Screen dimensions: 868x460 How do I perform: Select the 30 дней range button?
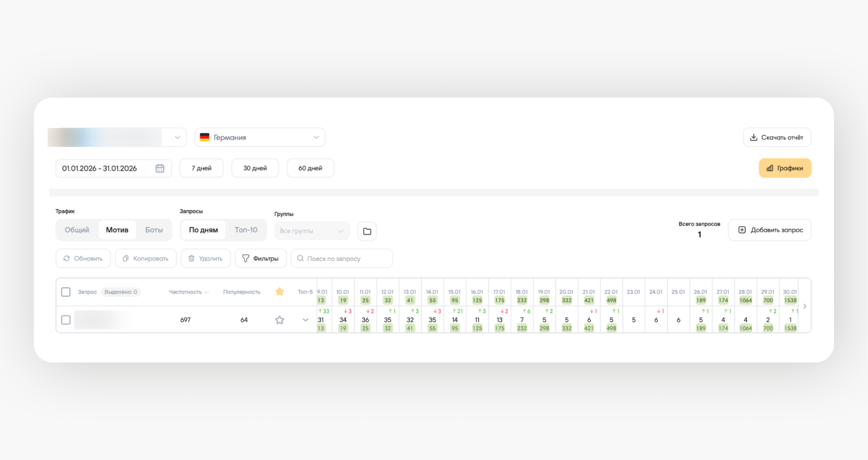coord(255,168)
